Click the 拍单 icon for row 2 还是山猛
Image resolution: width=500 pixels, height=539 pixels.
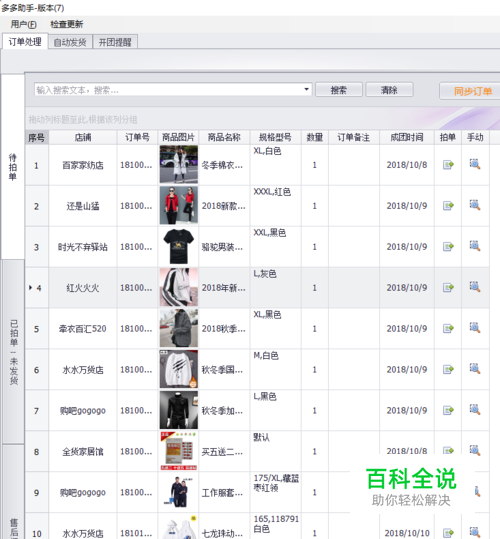tap(448, 206)
